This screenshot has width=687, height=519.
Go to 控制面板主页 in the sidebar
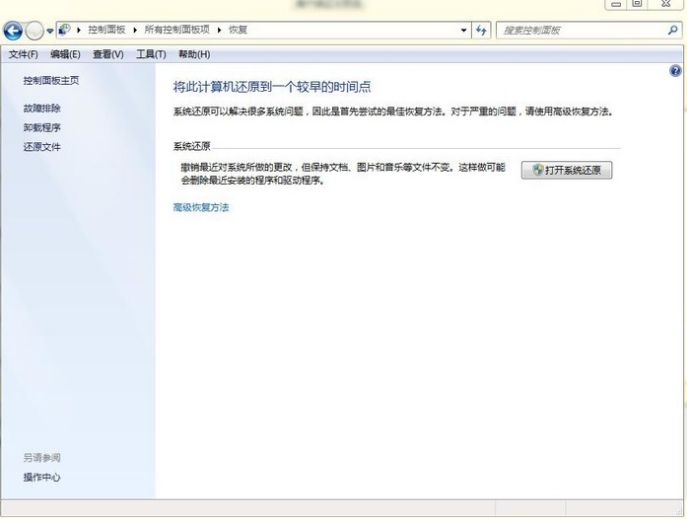click(51, 80)
